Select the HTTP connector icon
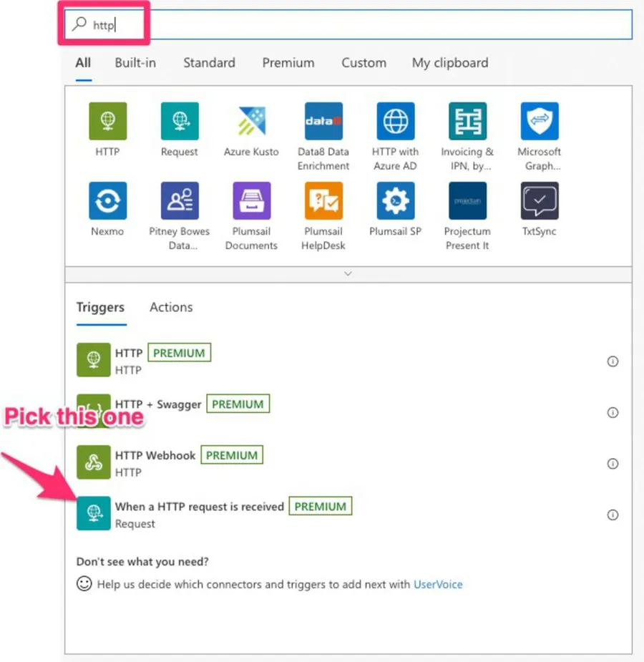Viewport: 644px width, 662px height. click(x=107, y=121)
